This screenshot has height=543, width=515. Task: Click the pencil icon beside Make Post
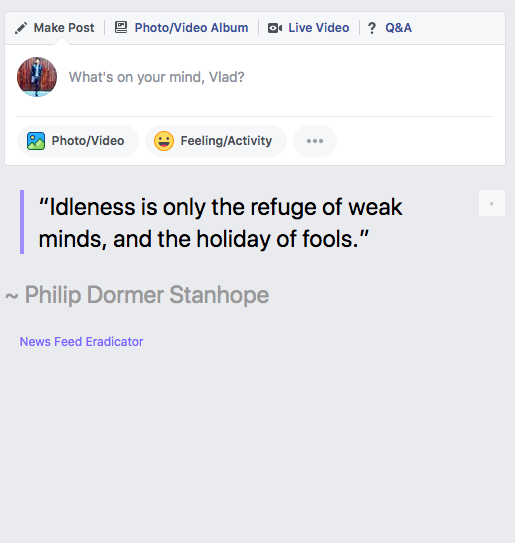[21, 28]
